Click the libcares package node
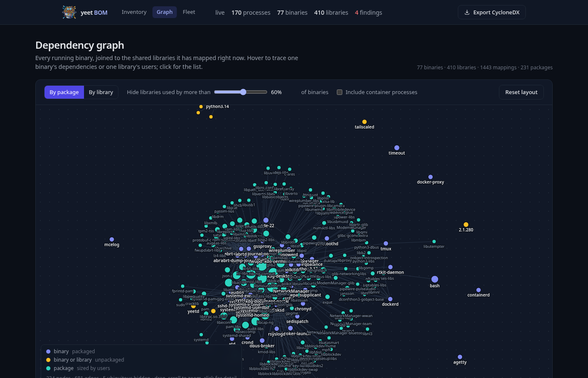 289,169
